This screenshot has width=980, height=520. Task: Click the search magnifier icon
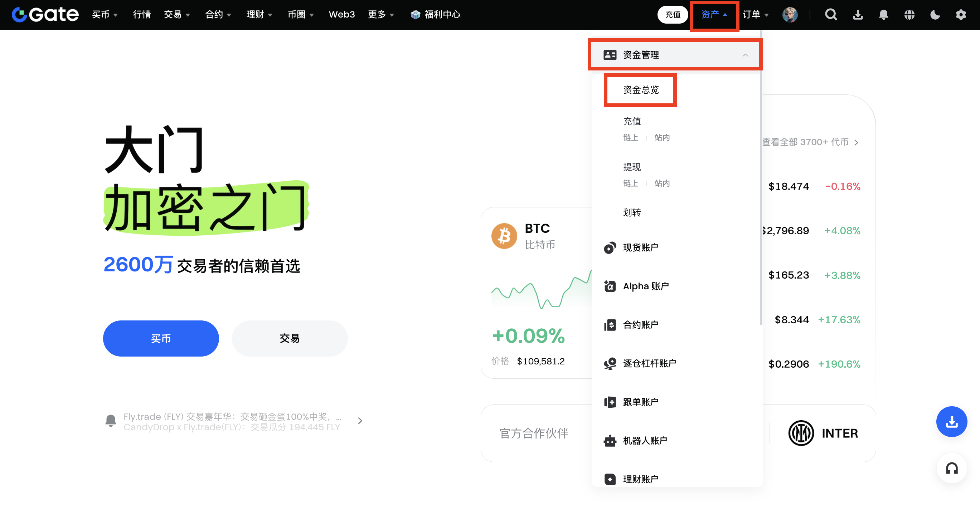(830, 15)
